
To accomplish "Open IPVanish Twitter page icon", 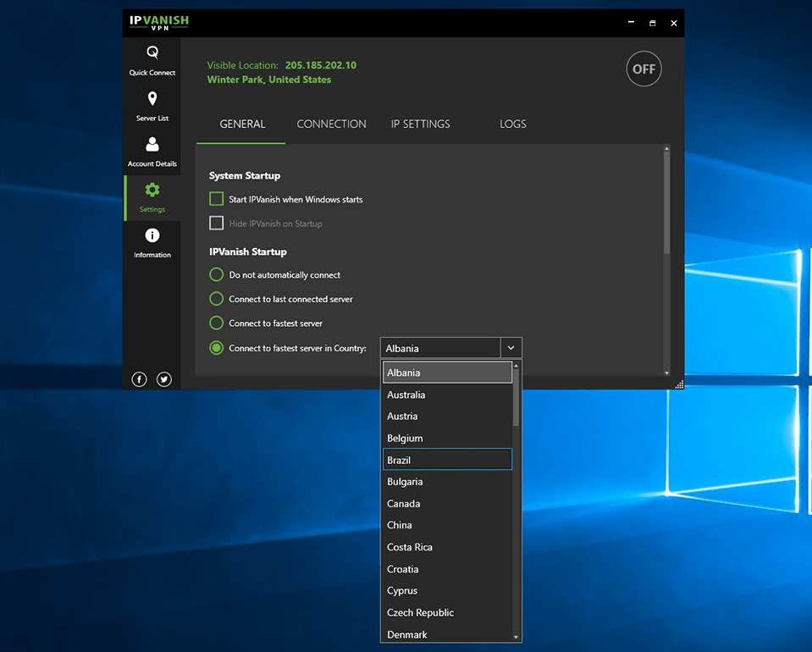I will click(164, 379).
